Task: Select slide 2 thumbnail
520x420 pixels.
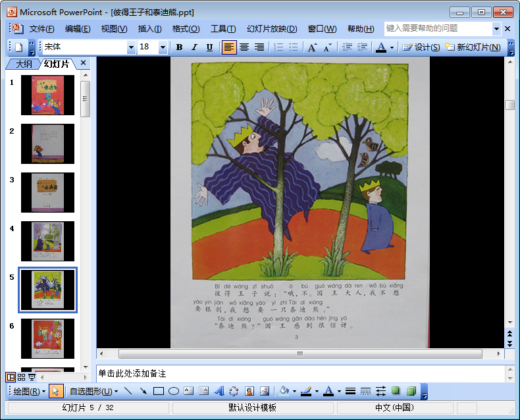Action: click(x=48, y=144)
